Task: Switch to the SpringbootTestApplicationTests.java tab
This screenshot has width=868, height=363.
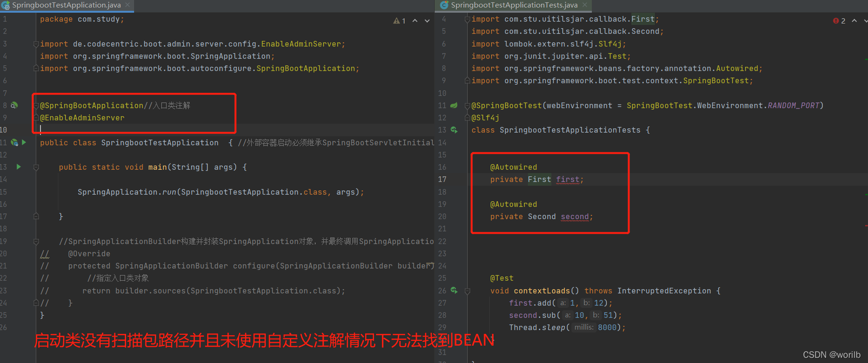Action: (514, 5)
